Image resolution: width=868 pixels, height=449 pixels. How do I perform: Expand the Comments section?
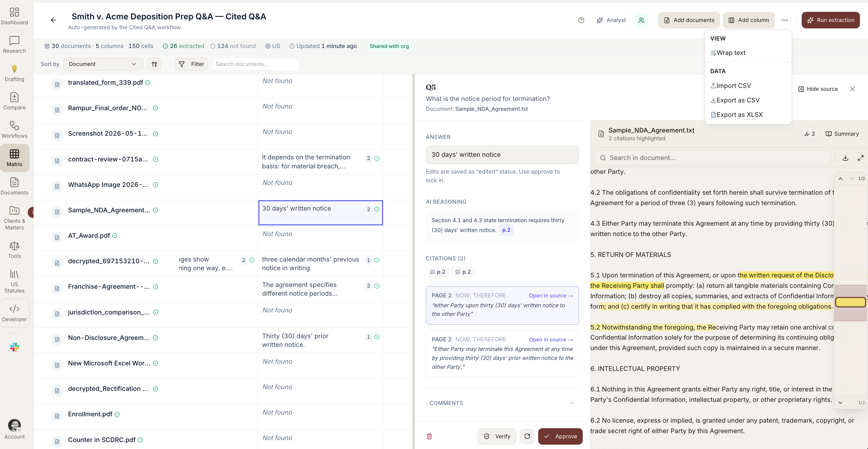502,403
